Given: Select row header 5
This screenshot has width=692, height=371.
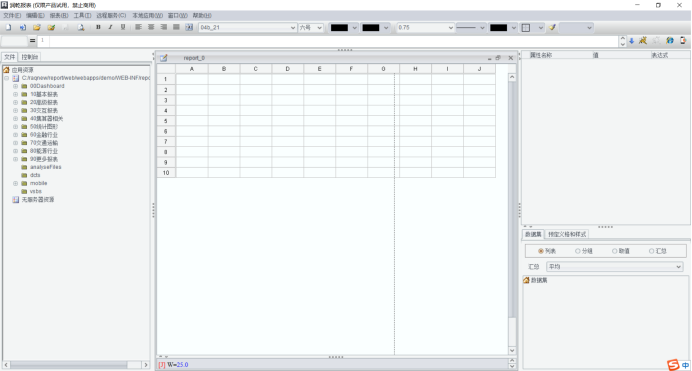Looking at the screenshot, I should click(x=166, y=121).
